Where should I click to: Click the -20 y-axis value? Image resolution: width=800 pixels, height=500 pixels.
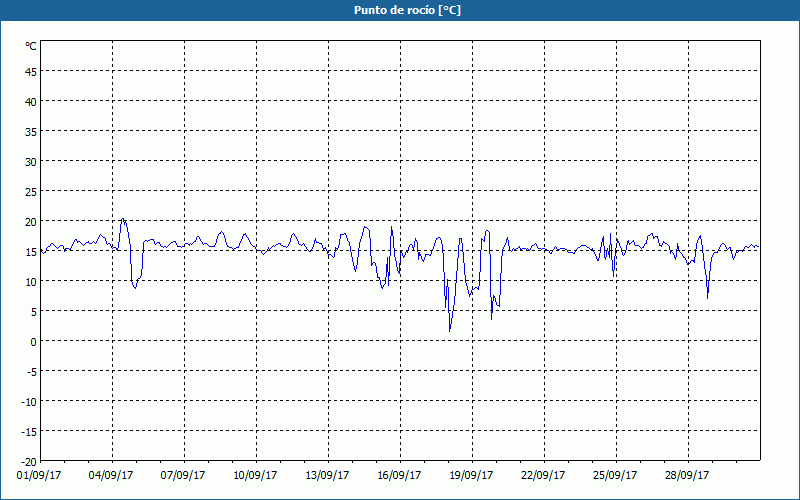tap(29, 462)
